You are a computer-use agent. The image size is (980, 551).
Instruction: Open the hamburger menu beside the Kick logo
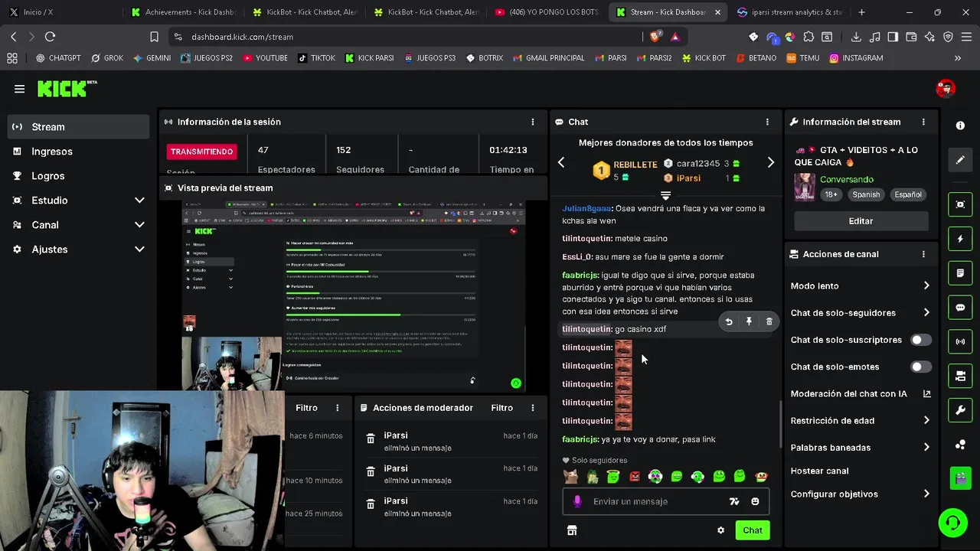(x=19, y=89)
